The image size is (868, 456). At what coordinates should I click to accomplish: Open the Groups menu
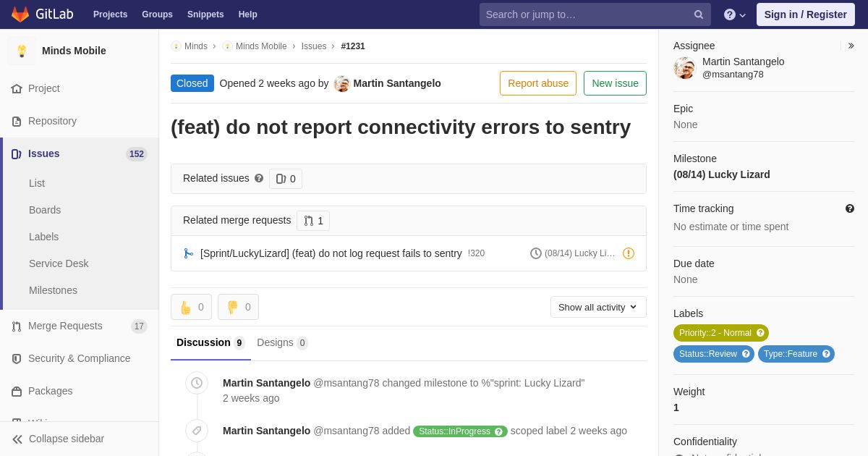(157, 14)
